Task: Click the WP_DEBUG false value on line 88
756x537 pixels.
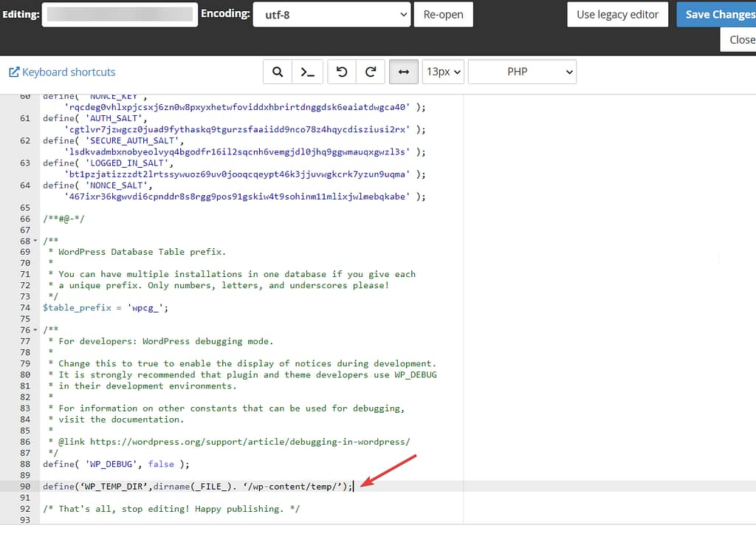Action: [161, 463]
